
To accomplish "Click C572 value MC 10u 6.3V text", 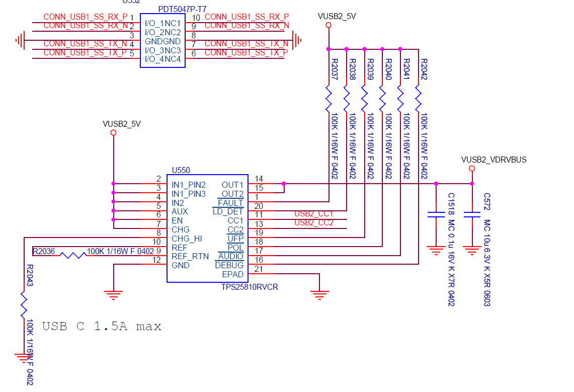I will [487, 263].
